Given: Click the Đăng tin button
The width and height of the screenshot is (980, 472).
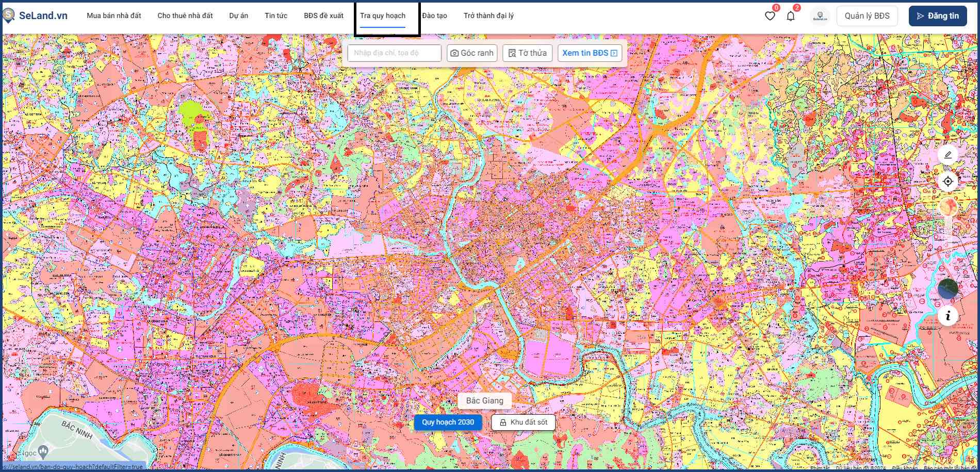Looking at the screenshot, I should (937, 16).
